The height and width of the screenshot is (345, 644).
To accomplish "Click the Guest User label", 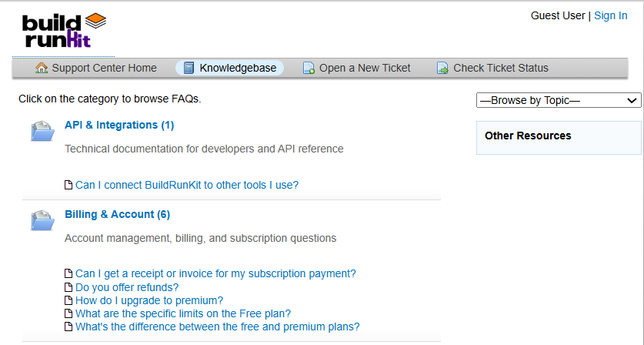I will coord(558,15).
